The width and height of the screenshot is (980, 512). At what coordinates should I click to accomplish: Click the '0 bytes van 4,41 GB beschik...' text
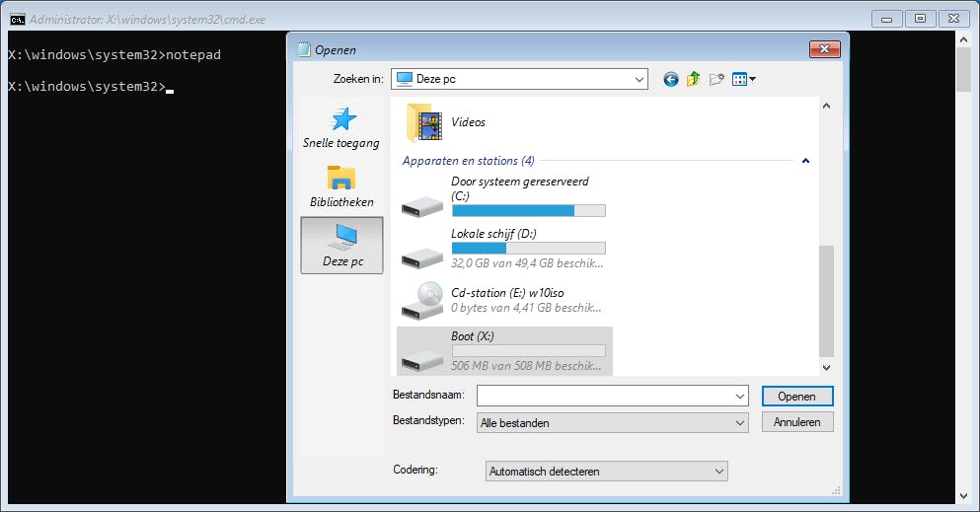coord(526,308)
